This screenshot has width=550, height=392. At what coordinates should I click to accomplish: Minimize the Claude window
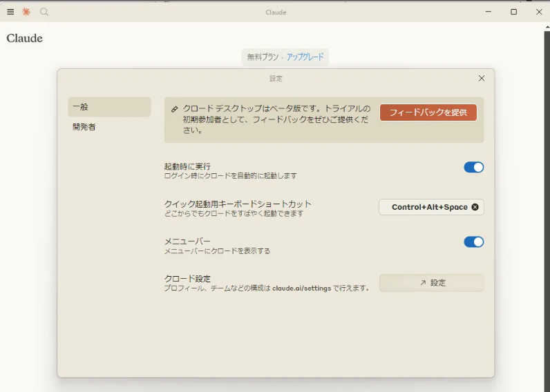[489, 12]
